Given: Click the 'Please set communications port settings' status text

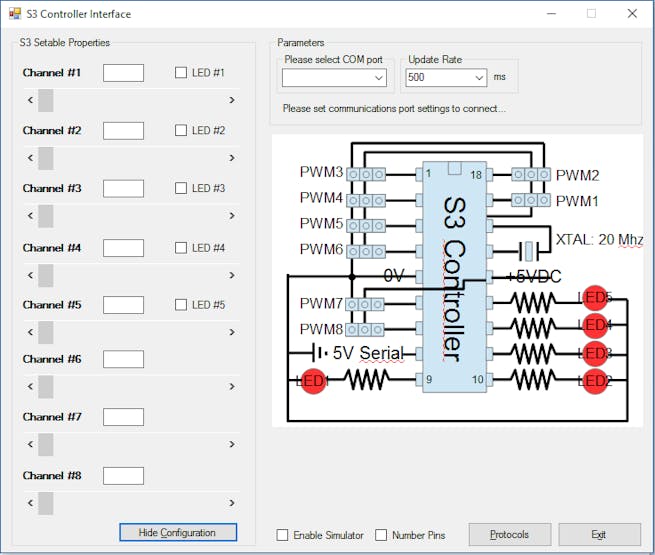Looking at the screenshot, I should point(394,109).
